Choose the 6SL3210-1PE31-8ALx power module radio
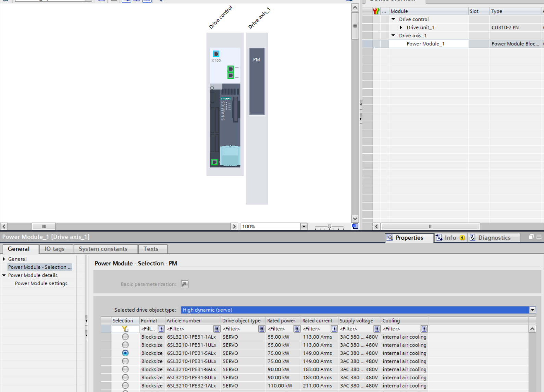Image resolution: width=544 pixels, height=392 pixels. click(x=125, y=369)
